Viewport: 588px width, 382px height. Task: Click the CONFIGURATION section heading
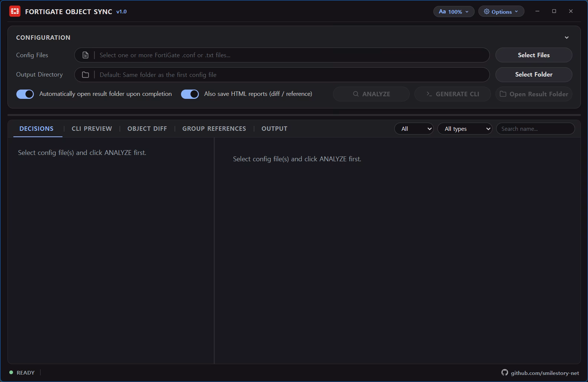pos(43,38)
